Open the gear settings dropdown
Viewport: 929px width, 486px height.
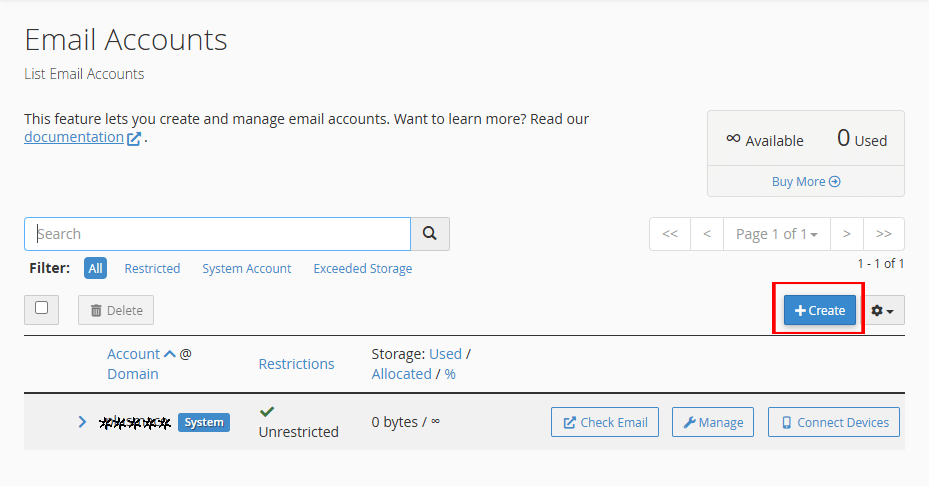click(882, 311)
